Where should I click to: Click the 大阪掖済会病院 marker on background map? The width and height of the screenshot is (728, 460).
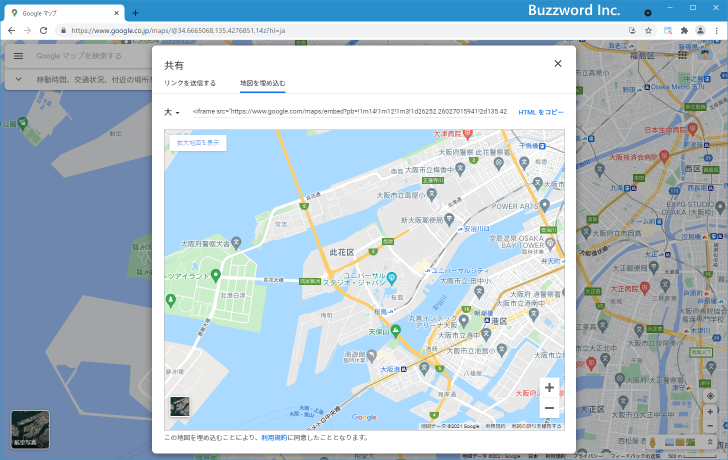(664, 155)
